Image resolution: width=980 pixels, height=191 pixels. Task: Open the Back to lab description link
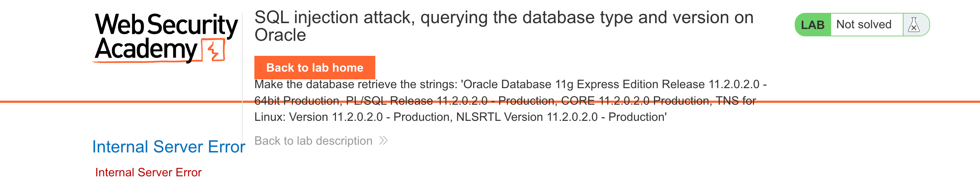click(x=313, y=141)
